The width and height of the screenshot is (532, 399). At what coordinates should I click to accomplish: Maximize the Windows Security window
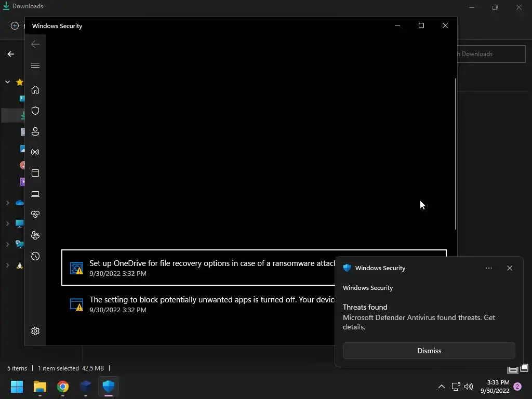[421, 25]
